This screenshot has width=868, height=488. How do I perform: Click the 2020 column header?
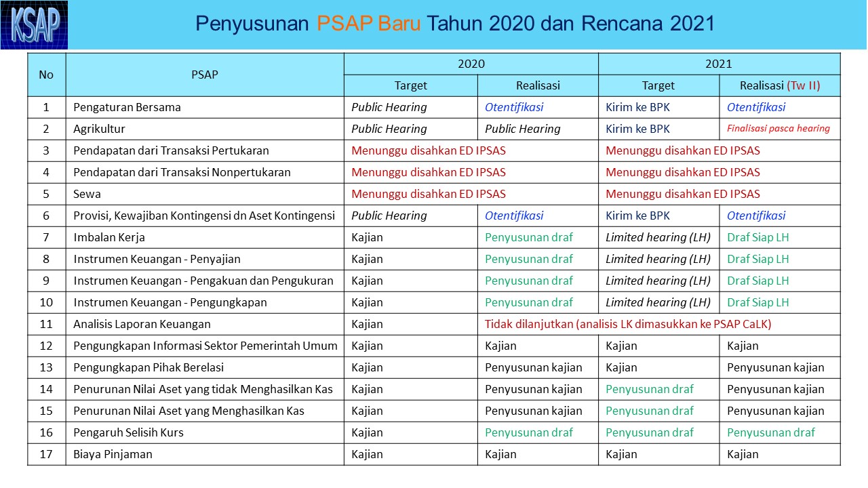point(471,64)
